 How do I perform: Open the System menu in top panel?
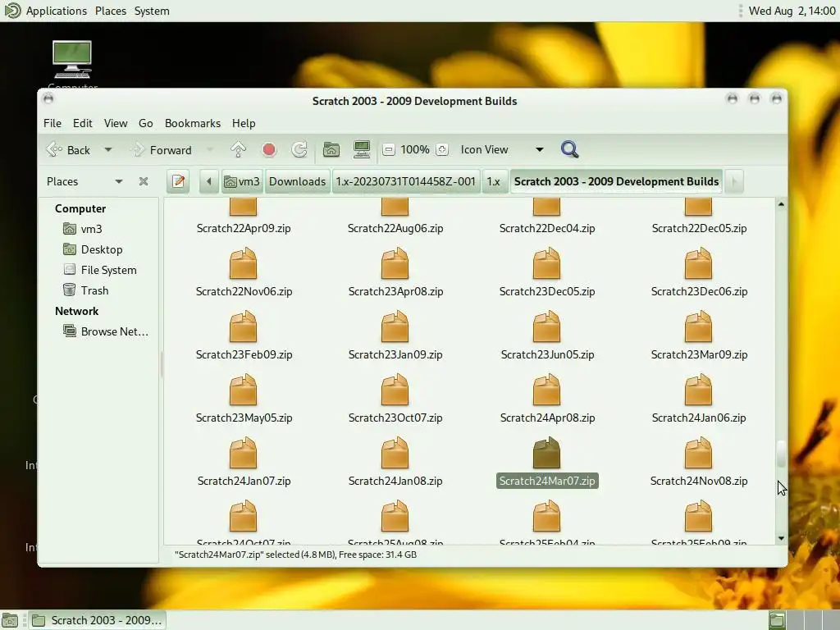pyautogui.click(x=152, y=11)
